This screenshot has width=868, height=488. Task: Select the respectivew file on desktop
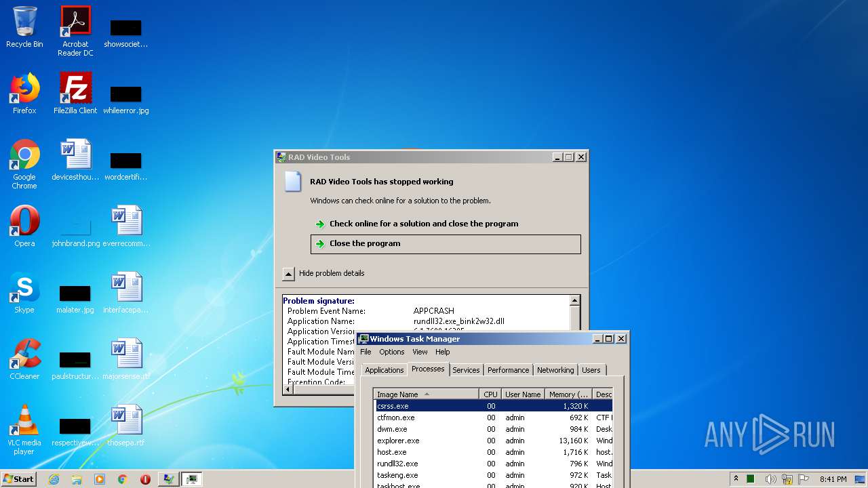pos(75,431)
